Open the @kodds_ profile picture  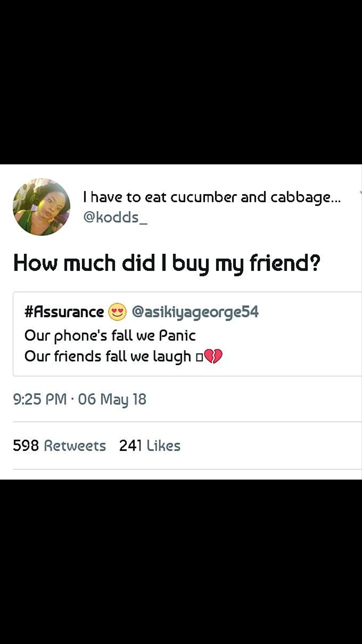[42, 207]
